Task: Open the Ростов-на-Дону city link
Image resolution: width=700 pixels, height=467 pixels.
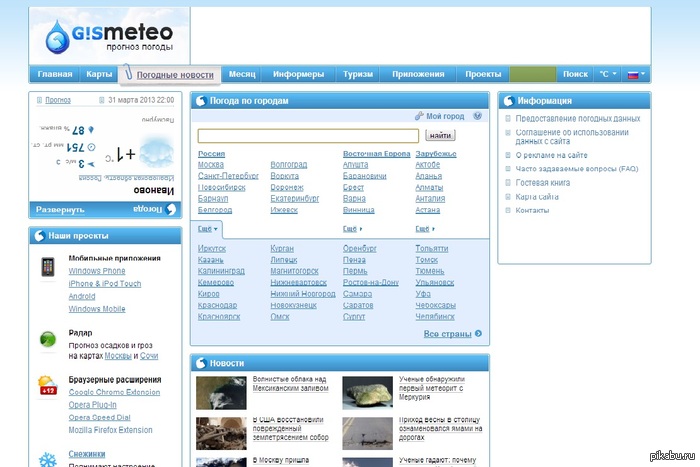Action: [371, 283]
